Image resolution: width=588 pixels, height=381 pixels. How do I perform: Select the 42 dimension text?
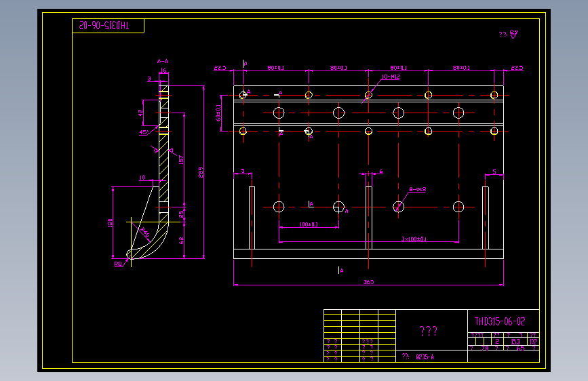click(x=140, y=112)
